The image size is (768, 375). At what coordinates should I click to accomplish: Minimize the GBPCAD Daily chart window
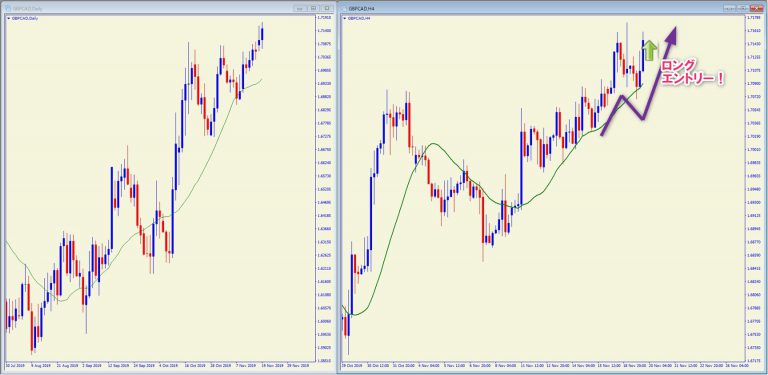click(x=300, y=8)
